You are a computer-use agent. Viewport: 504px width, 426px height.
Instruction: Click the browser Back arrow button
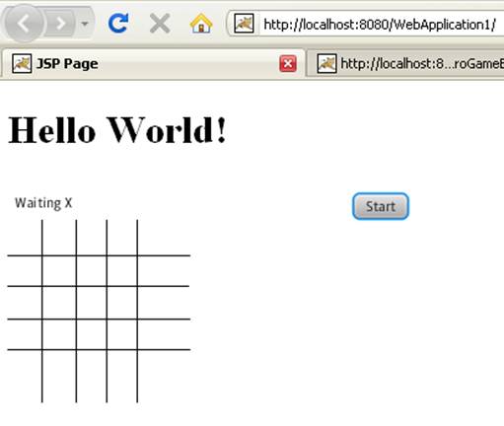click(x=24, y=24)
